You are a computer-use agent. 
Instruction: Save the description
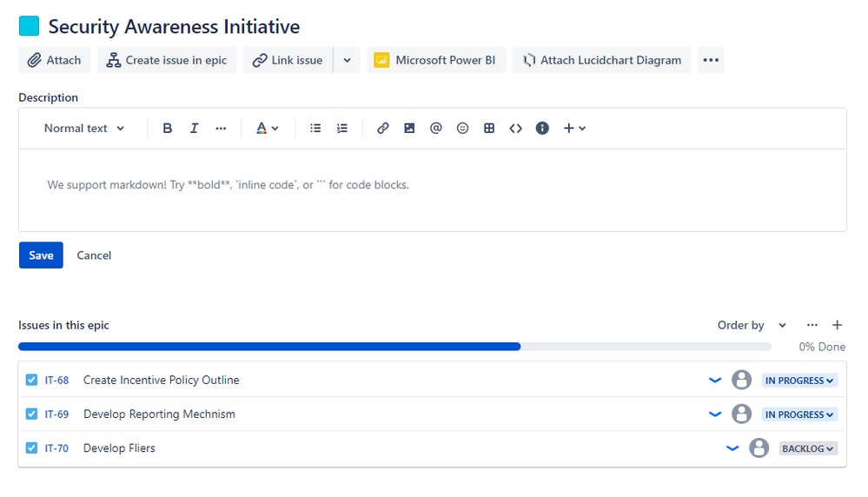click(41, 255)
